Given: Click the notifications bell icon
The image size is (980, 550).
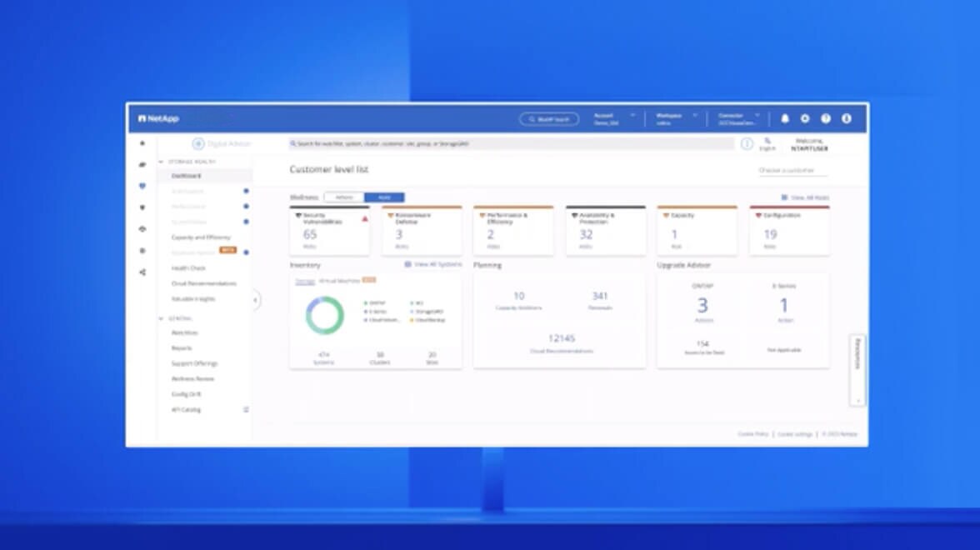Looking at the screenshot, I should 784,118.
